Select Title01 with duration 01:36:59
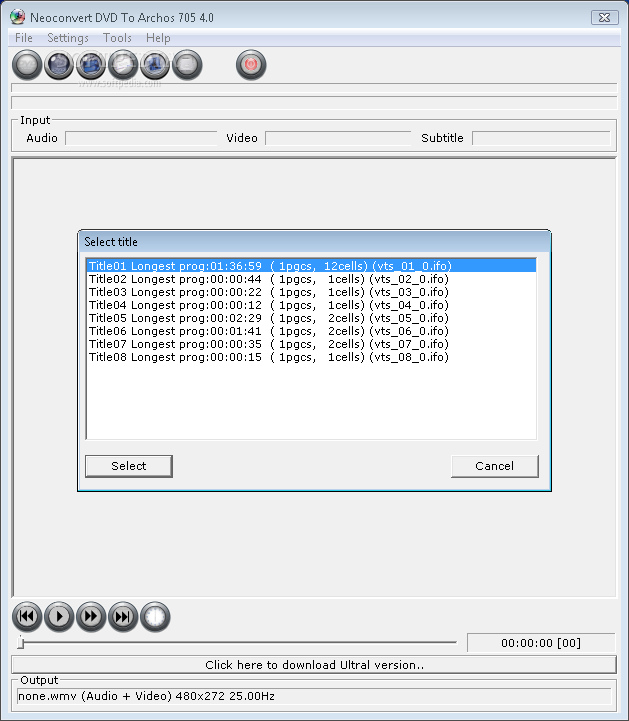Screen dimensions: 629x721 (x=311, y=266)
